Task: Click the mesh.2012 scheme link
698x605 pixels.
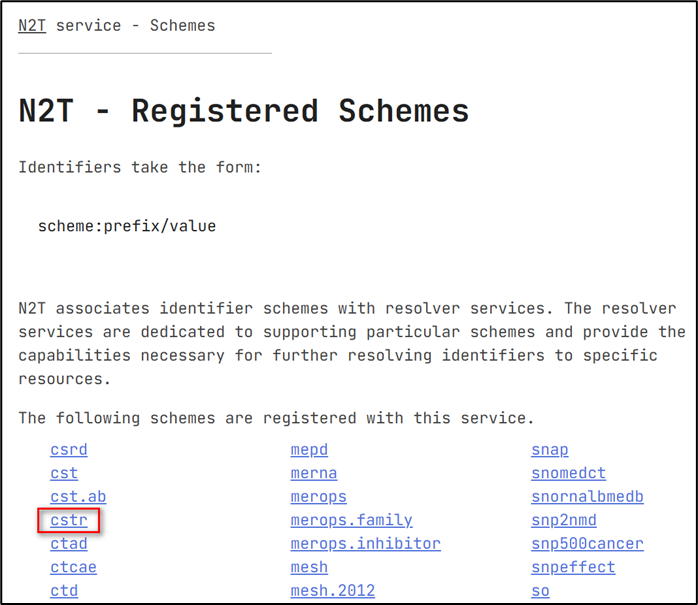Action: click(x=332, y=591)
